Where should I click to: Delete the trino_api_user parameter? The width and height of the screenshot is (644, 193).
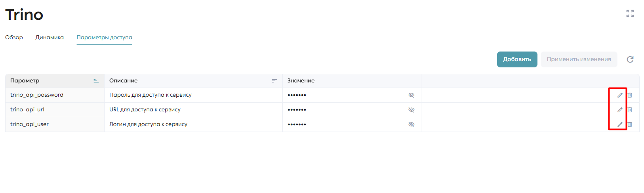point(630,124)
